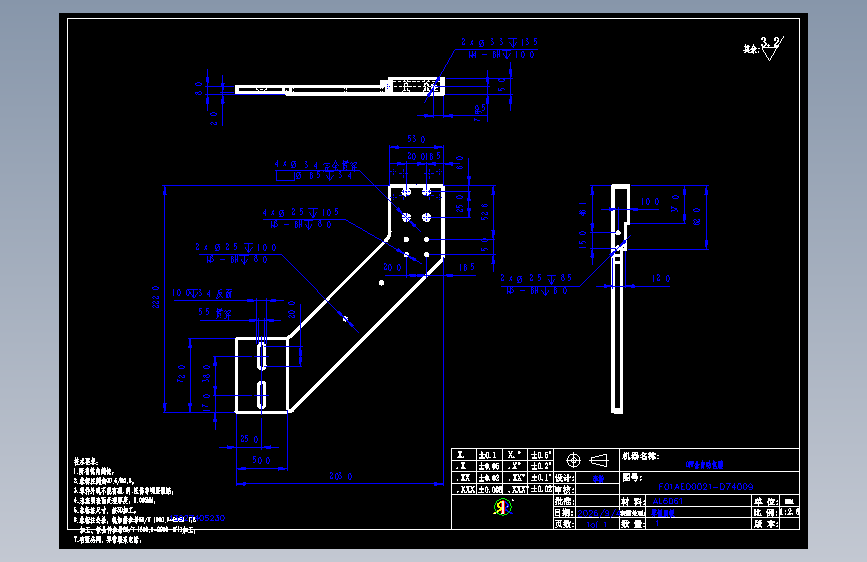867x562 pixels.
Task: Click tolerance cell ±0.1 in the top row
Action: [487, 455]
